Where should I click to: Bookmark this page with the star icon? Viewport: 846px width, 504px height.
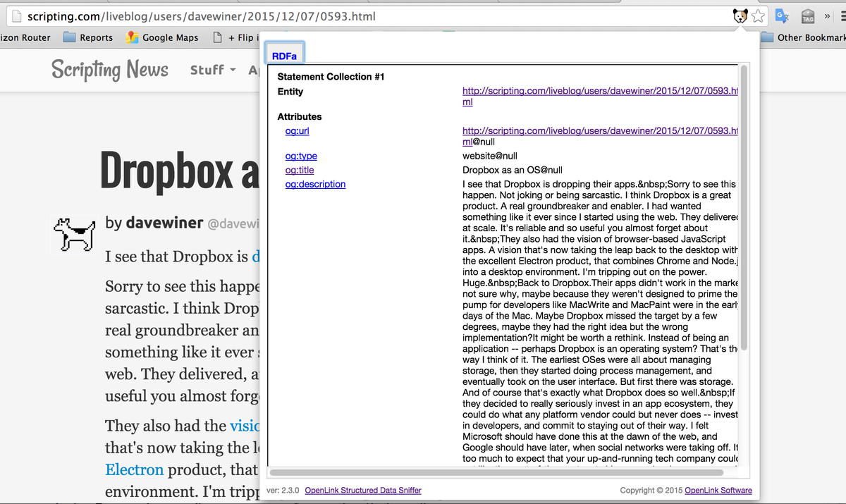[758, 16]
